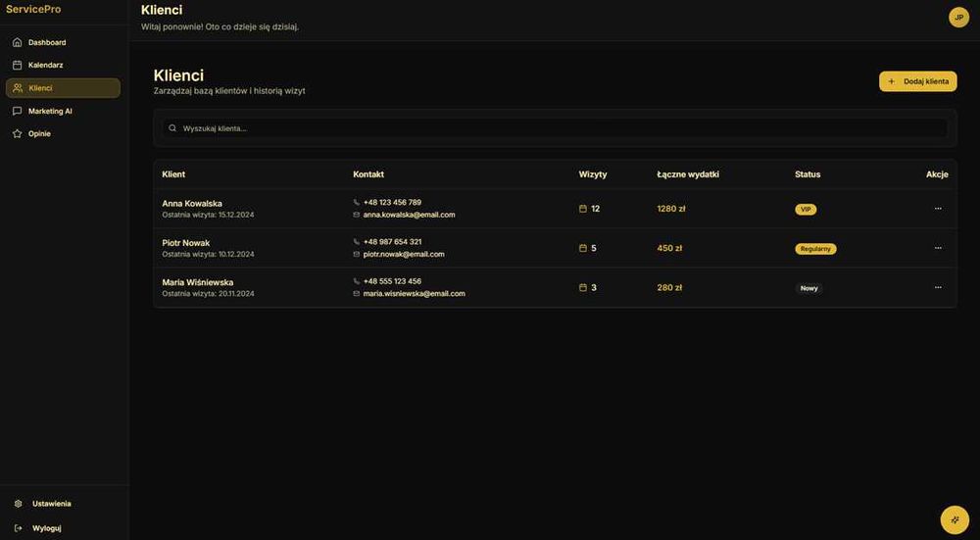Go to Marketing AI menu item
The image size is (980, 540).
point(50,112)
